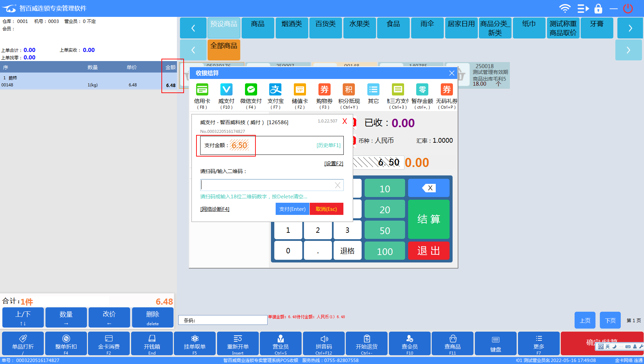This screenshot has width=644, height=364.
Task: Choose the points deduction (积分抵现) icon
Action: 349,90
